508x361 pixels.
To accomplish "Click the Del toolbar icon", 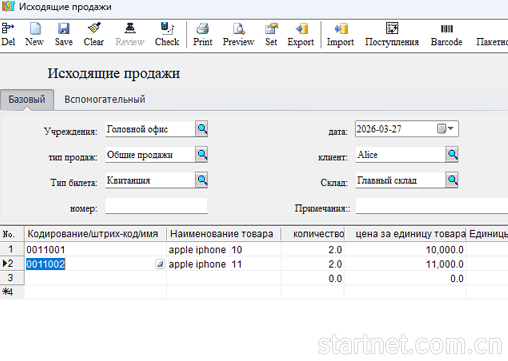I will coord(8,34).
